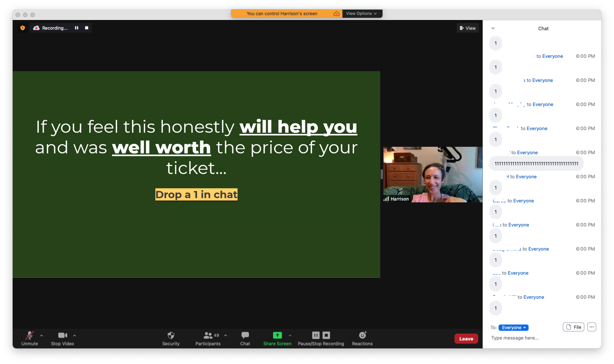
Task: Open the View layout menu
Action: [x=467, y=28]
